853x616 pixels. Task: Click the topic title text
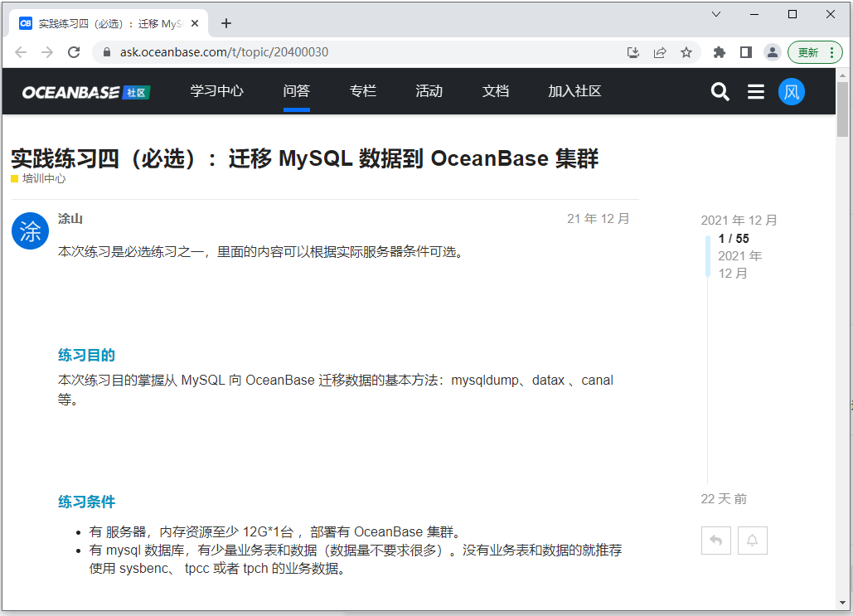tap(305, 158)
